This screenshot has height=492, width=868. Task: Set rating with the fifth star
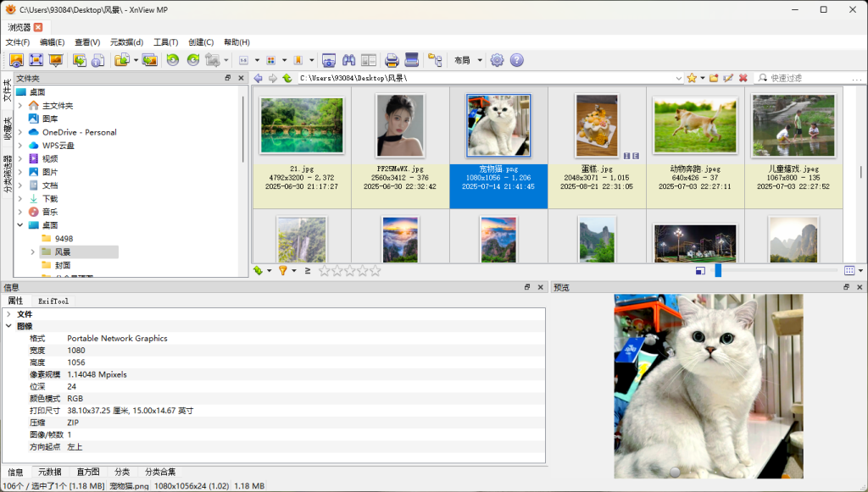pyautogui.click(x=376, y=271)
